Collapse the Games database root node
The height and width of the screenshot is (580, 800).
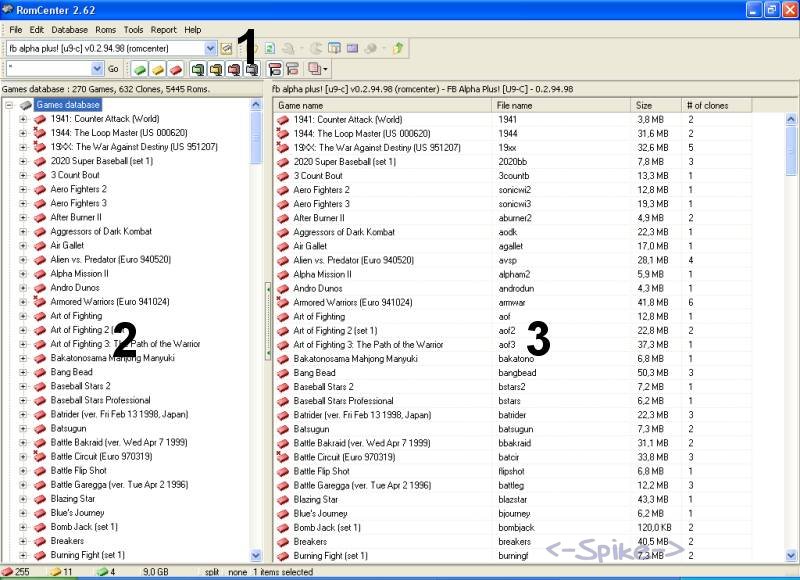click(9, 105)
